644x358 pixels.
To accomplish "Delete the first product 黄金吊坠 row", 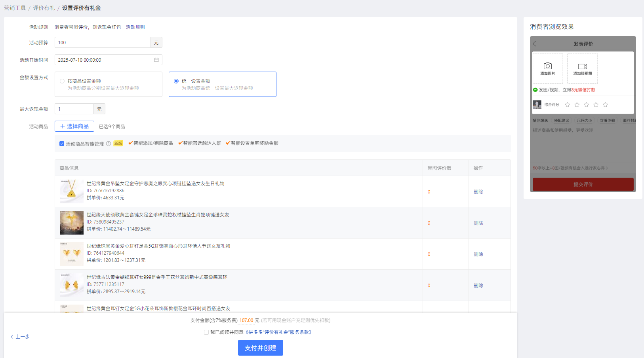I will [x=478, y=192].
